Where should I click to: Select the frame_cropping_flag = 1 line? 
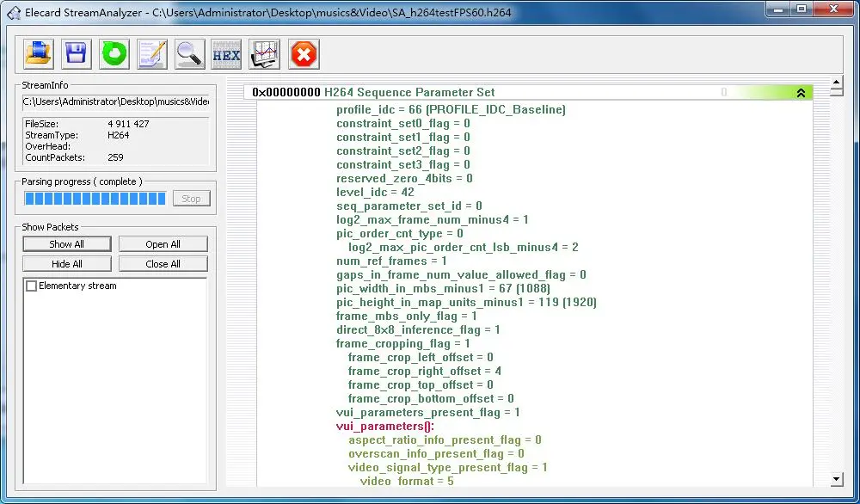[403, 344]
